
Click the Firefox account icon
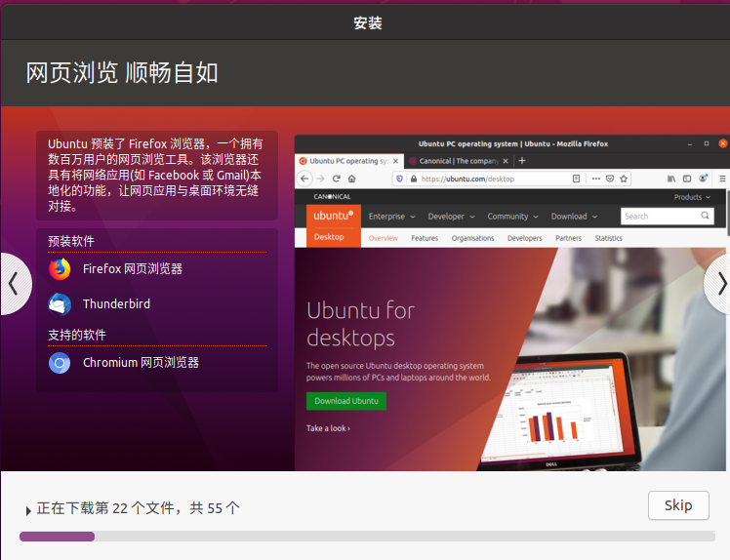703,179
